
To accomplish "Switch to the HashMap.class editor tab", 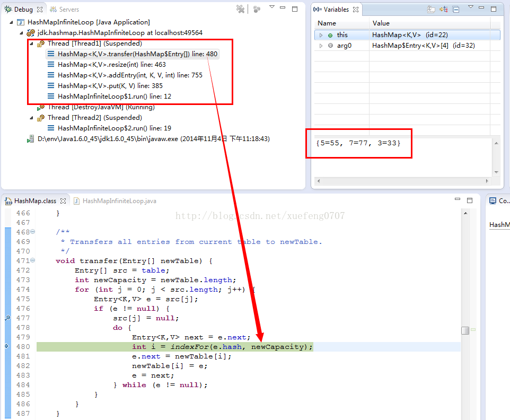I will (x=35, y=201).
